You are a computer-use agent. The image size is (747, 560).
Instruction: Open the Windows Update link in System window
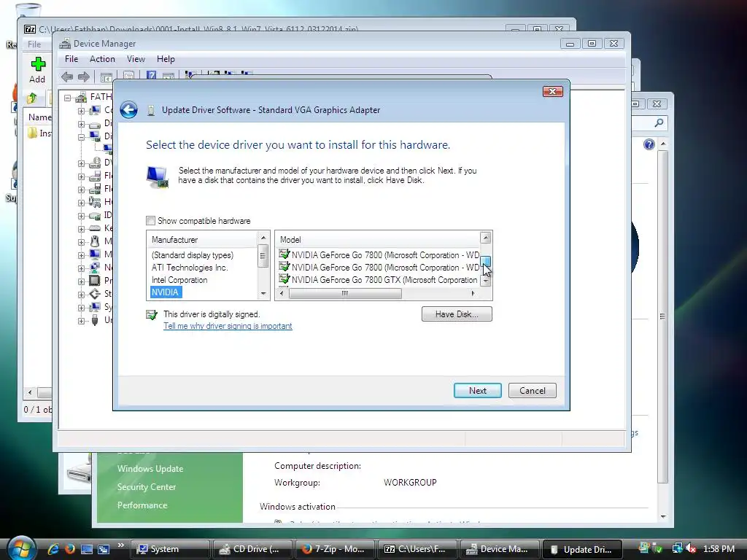[x=150, y=469]
